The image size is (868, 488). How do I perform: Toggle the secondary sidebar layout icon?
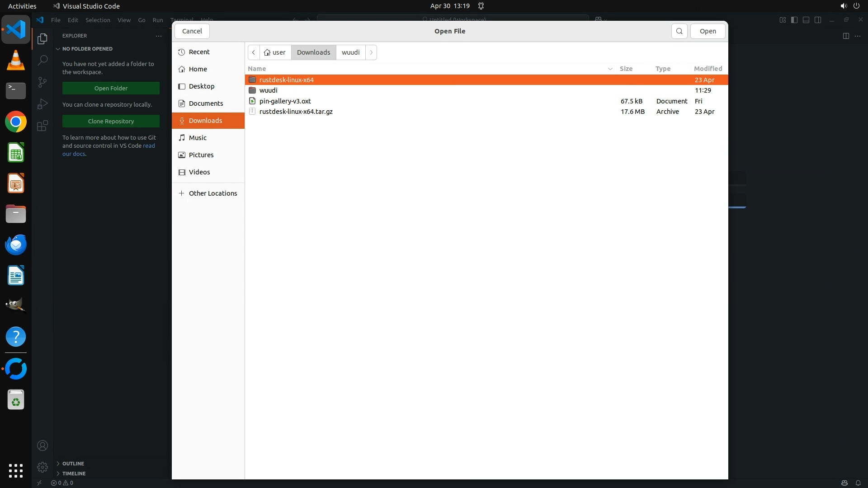click(x=818, y=20)
